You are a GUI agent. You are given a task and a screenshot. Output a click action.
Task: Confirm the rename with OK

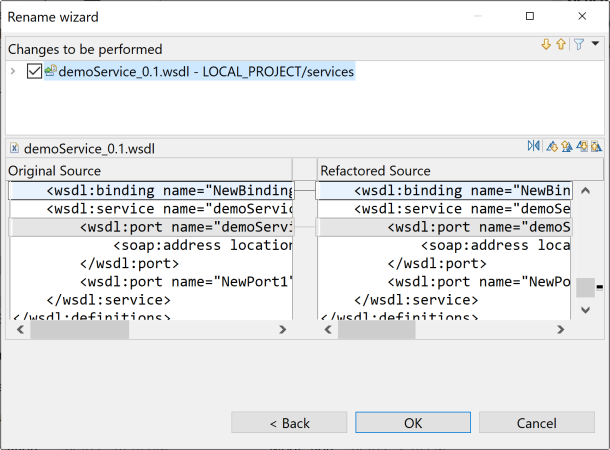point(413,423)
